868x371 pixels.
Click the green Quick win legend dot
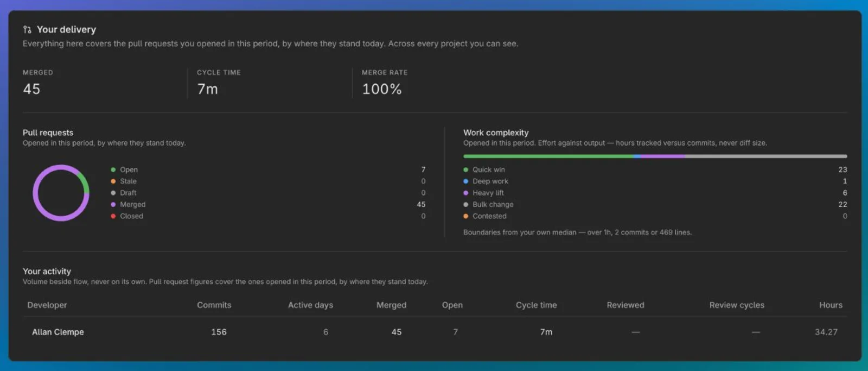466,170
